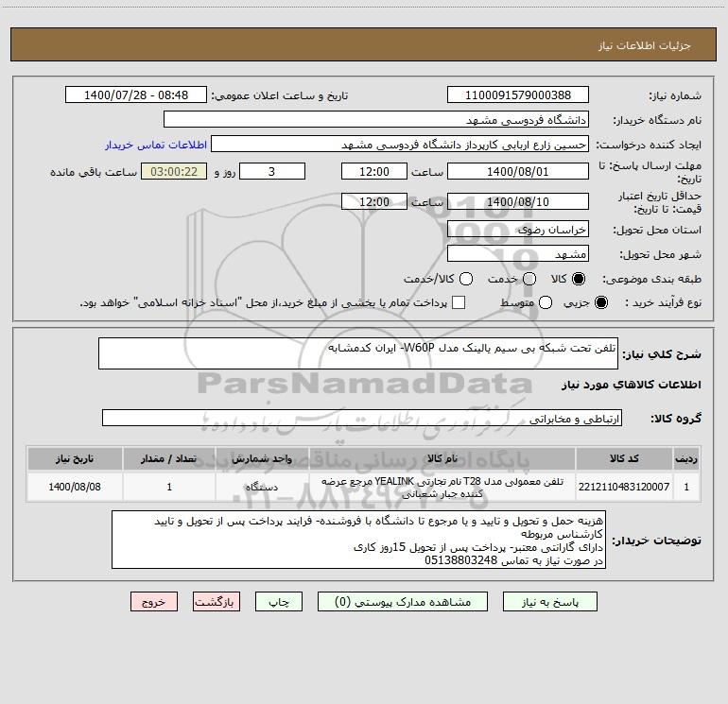Click the requester name field 'حسین زارع اربابی'
Screen dimensions: 728x704
click(400, 145)
